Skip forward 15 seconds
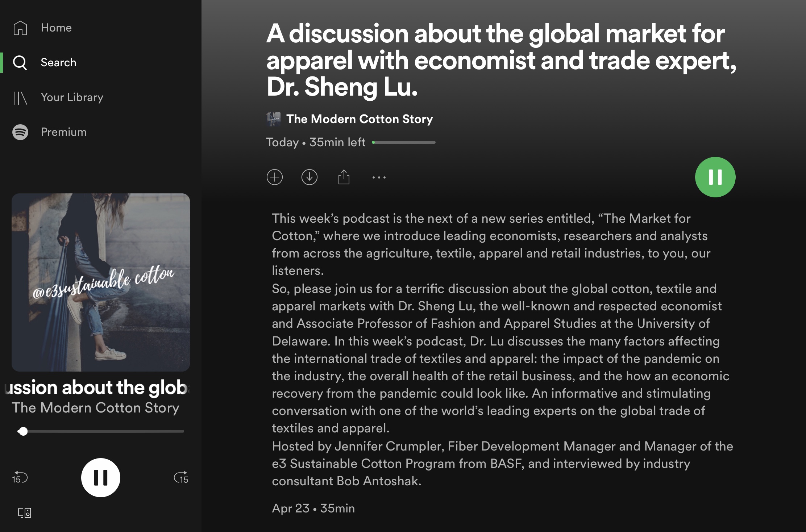 [x=181, y=478]
